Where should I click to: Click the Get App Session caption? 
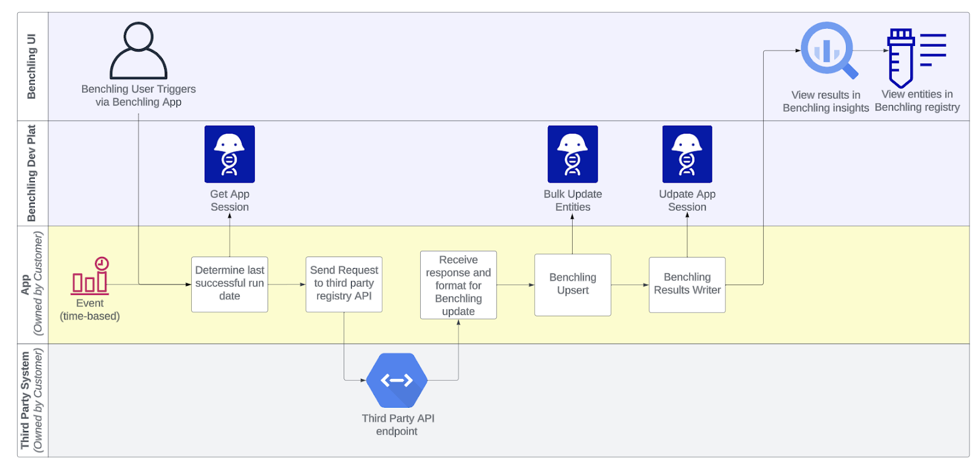click(x=230, y=201)
